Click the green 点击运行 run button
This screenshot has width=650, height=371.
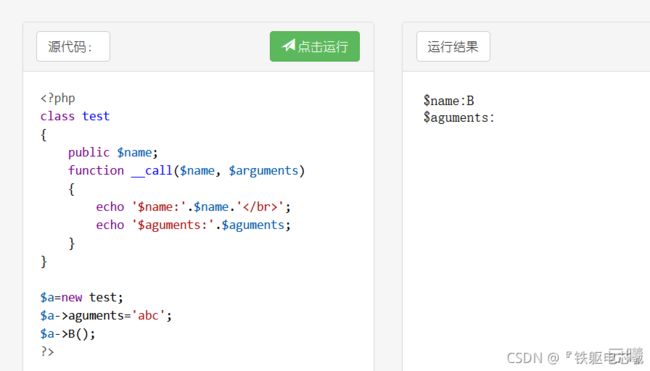(x=315, y=46)
